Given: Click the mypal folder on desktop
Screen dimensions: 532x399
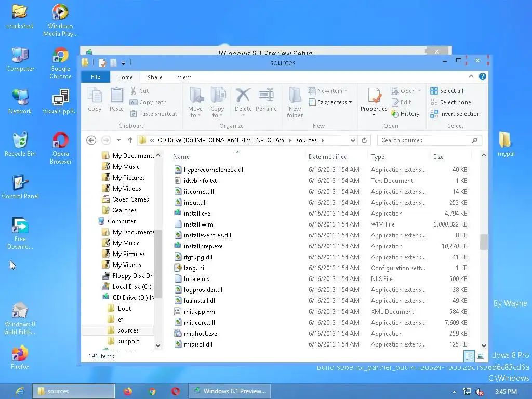Looking at the screenshot, I should click(x=506, y=144).
